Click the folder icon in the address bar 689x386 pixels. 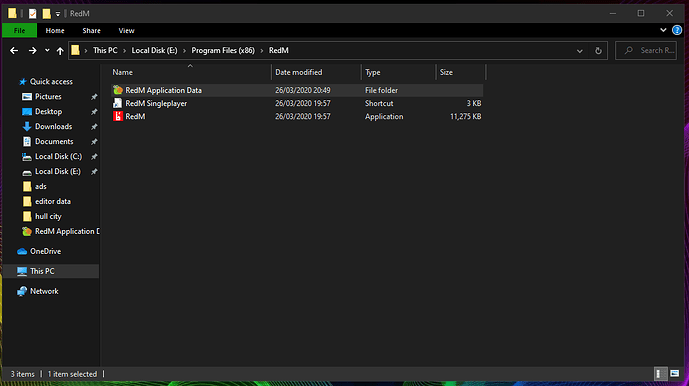[x=76, y=50]
